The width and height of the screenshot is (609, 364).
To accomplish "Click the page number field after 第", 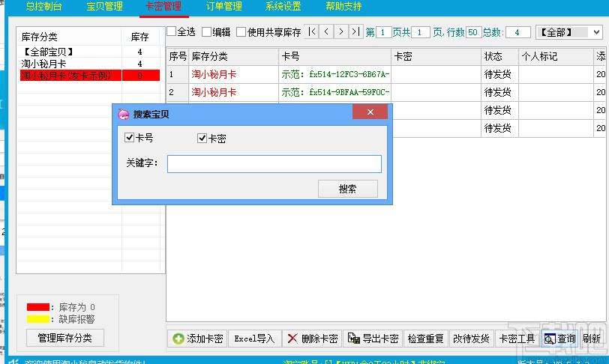I will click(x=383, y=32).
